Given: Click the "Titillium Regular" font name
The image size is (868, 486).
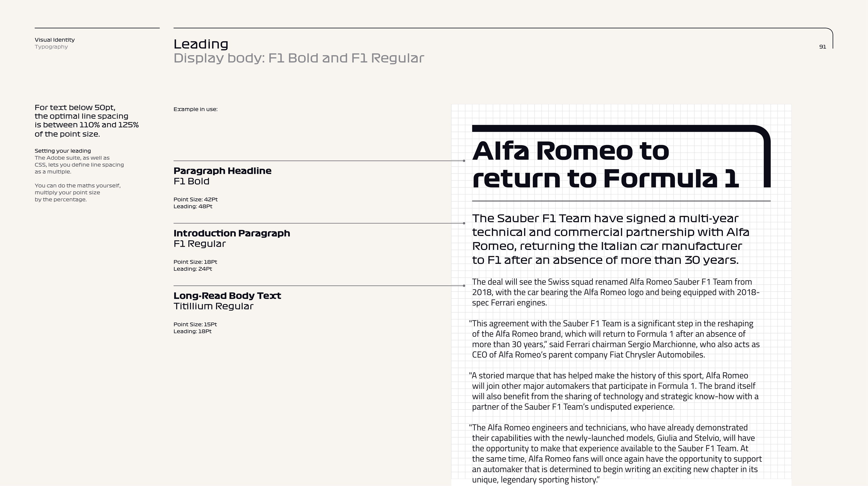Looking at the screenshot, I should 213,306.
